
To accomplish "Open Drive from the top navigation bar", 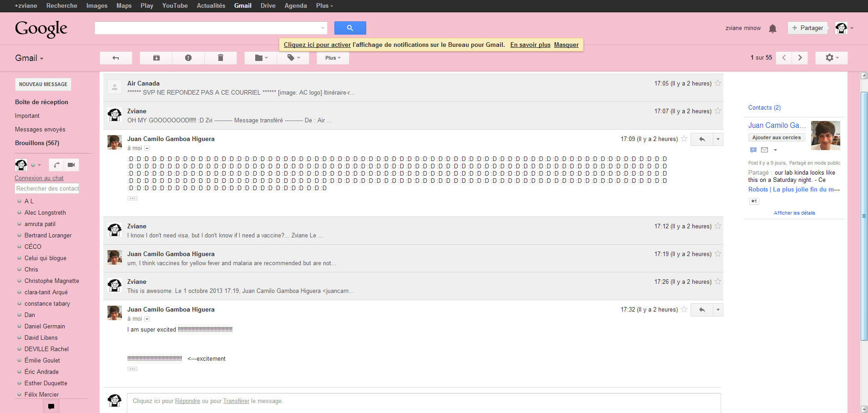I will tap(267, 6).
